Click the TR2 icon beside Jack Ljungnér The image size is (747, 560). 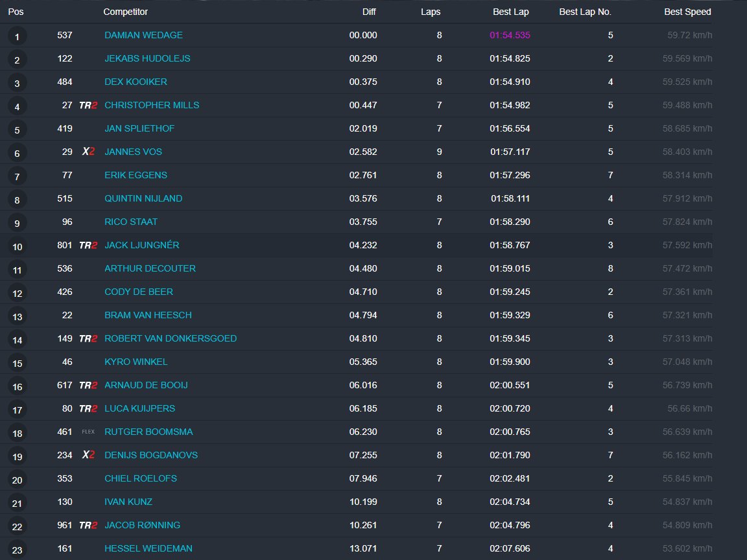[88, 245]
